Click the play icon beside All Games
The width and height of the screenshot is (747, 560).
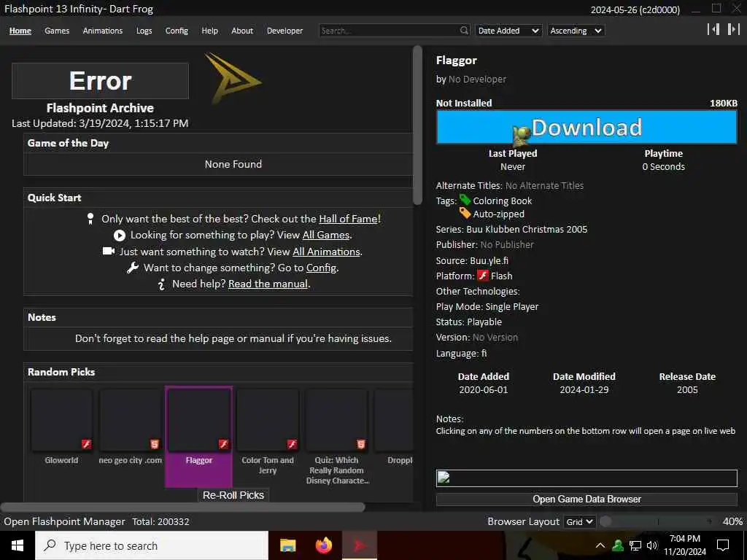120,236
